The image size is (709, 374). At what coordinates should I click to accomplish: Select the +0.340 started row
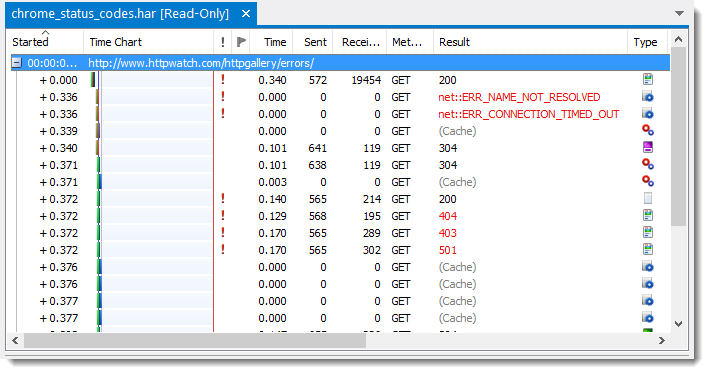(58, 148)
